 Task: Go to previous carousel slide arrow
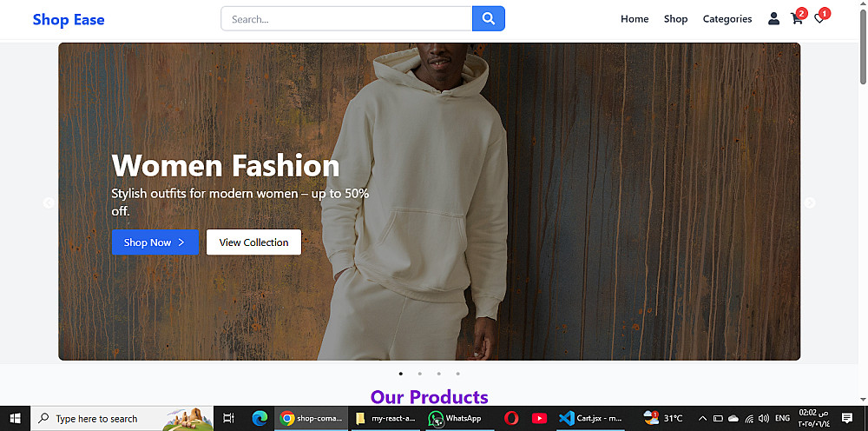tap(49, 202)
